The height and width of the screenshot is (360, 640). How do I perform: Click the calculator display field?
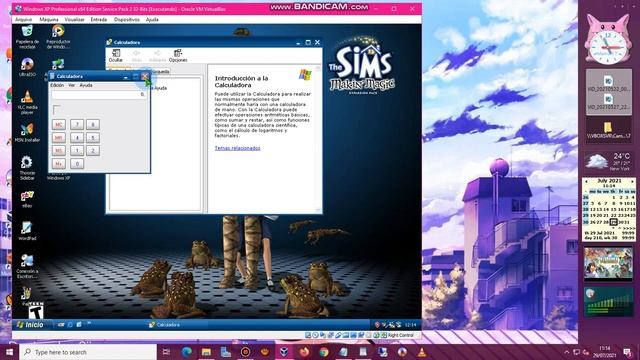point(99,95)
